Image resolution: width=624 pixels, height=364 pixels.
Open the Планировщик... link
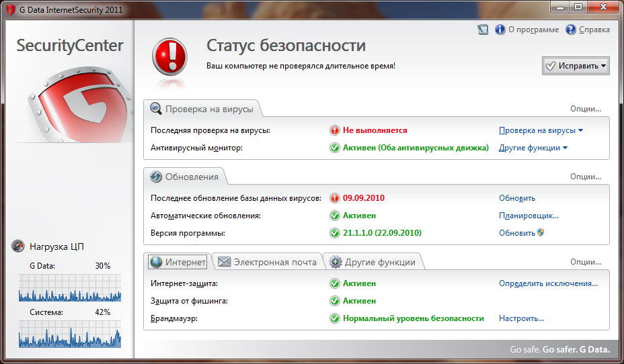pos(529,216)
